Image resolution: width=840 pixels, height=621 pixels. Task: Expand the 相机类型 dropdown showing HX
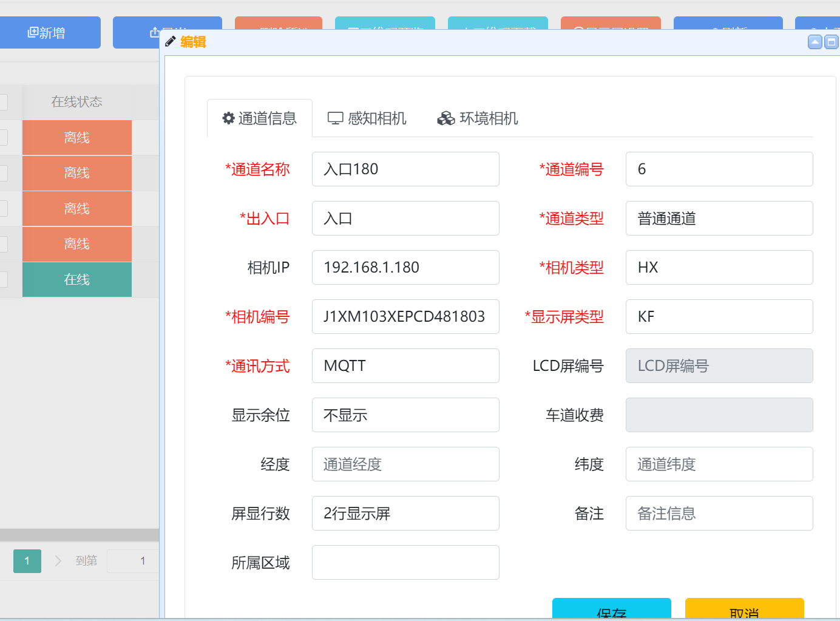coord(719,268)
